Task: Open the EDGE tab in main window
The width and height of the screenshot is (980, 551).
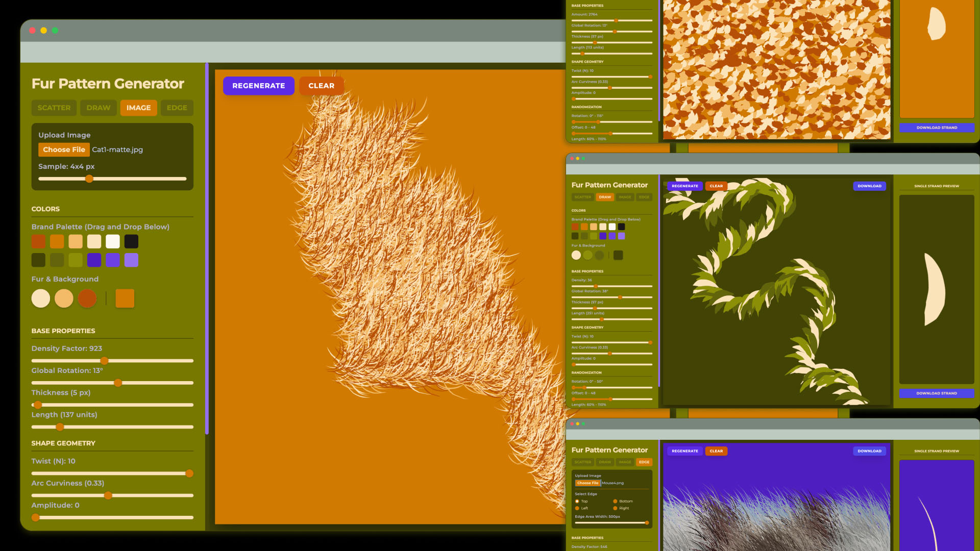Action: click(177, 108)
